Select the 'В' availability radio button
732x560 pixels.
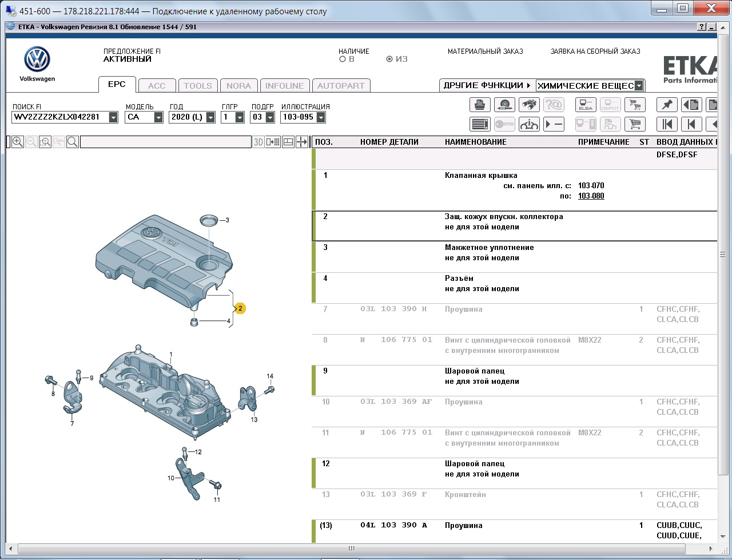(x=343, y=59)
